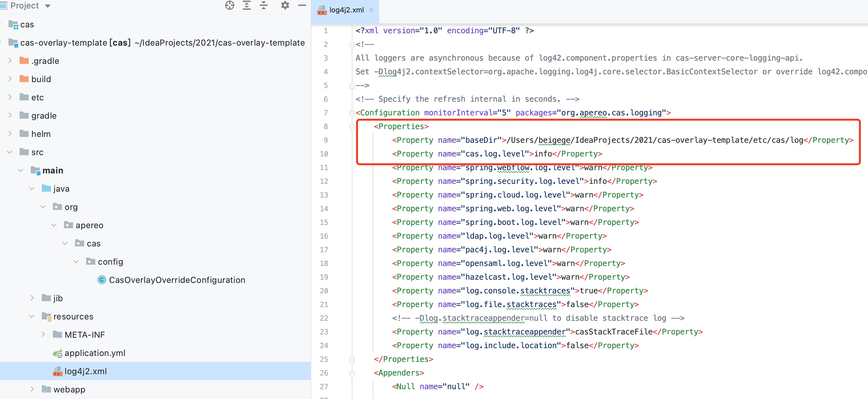Fold the comment block at line 2
Screen dimensions: 868x399
coord(352,44)
